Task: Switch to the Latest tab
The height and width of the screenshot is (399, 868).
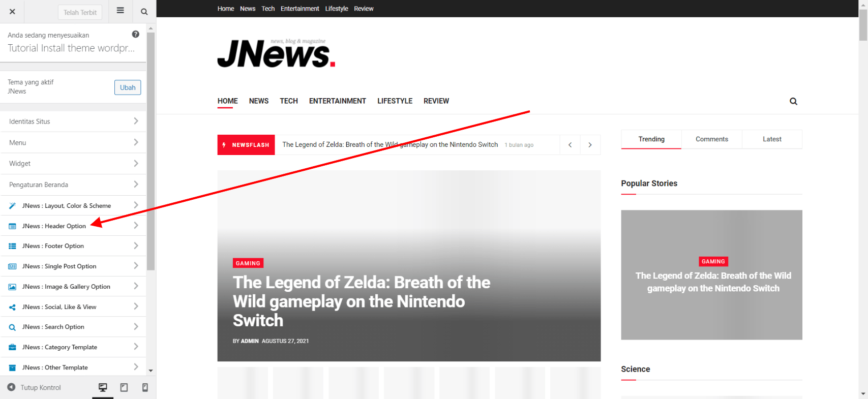Action: point(772,139)
